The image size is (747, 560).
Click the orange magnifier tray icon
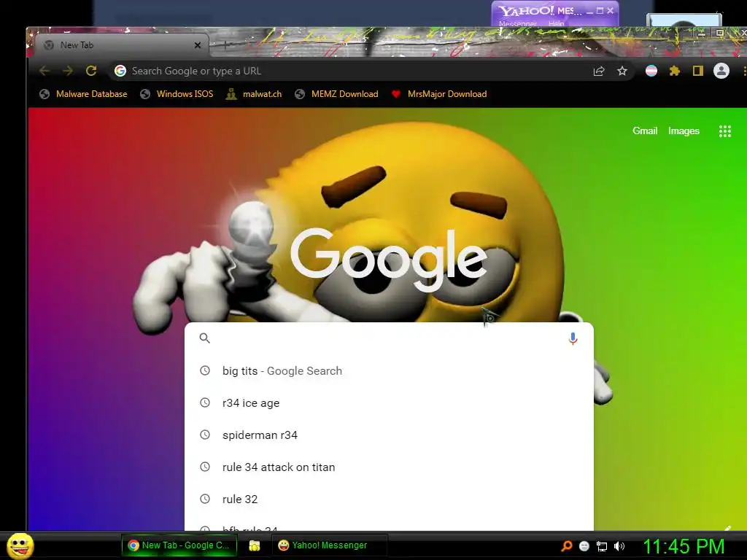(x=566, y=545)
